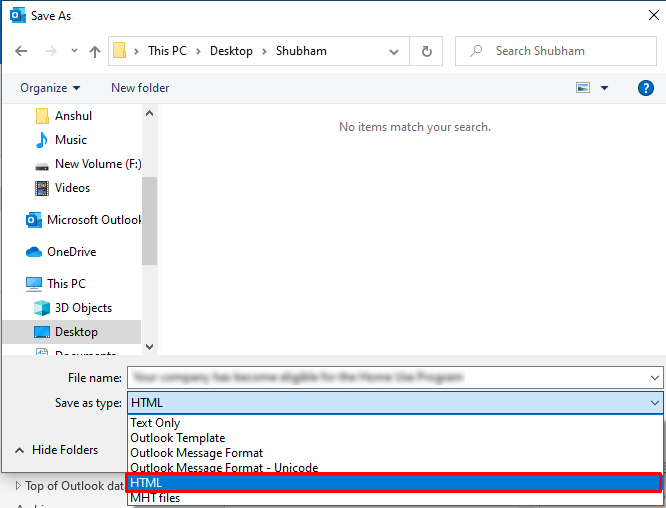Click the This PC monitor icon
Viewport: 666px width, 508px height.
(34, 284)
